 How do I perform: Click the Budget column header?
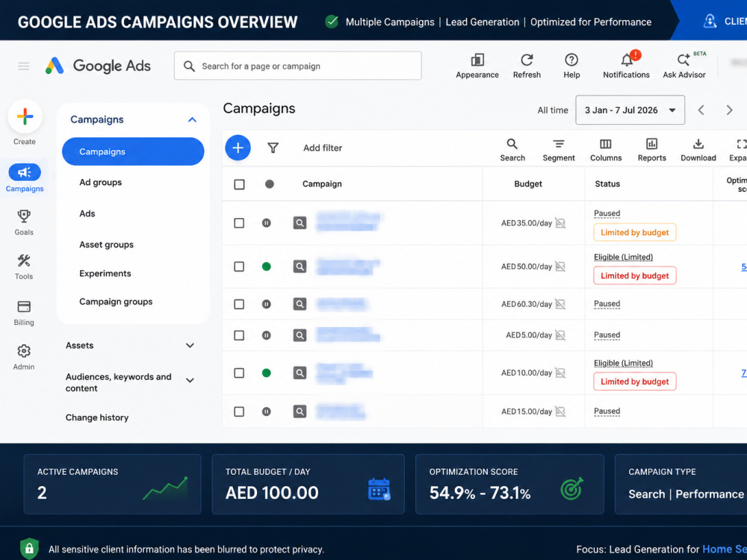[528, 184]
